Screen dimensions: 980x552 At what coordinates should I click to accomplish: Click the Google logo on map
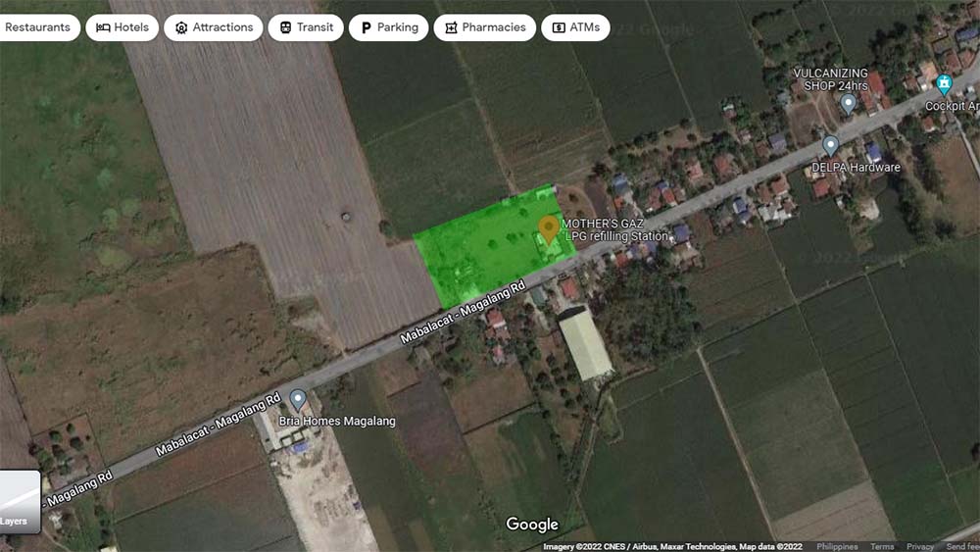point(532,525)
